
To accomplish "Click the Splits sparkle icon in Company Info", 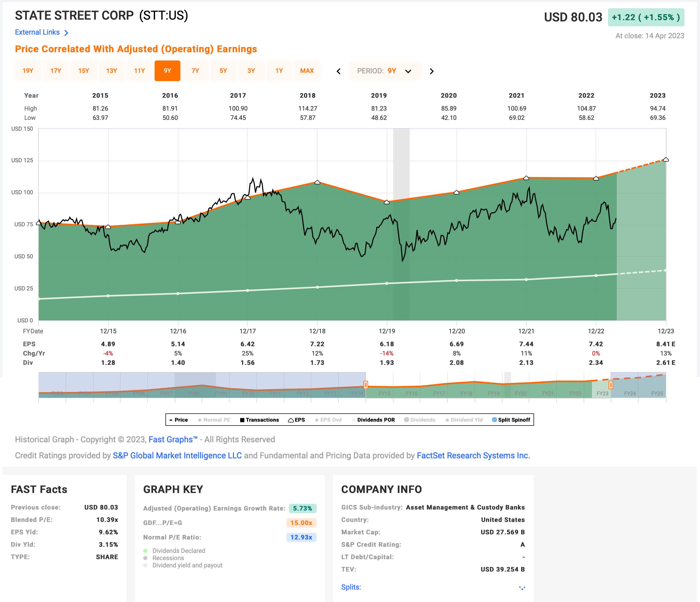I will [521, 588].
